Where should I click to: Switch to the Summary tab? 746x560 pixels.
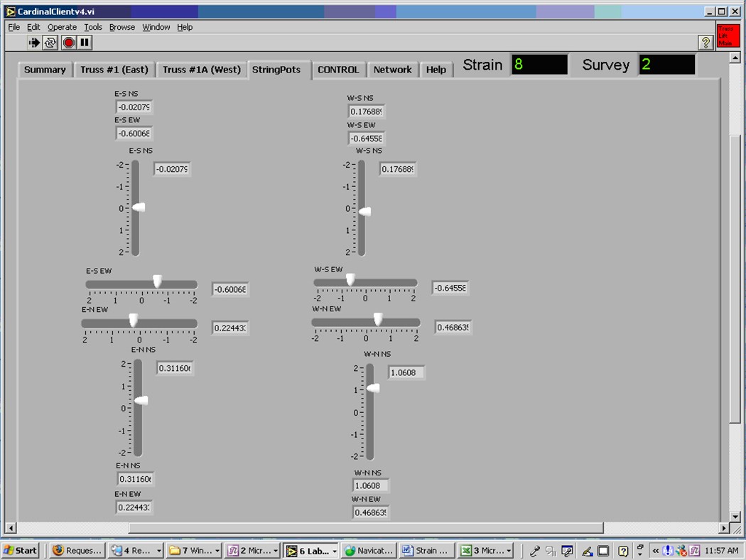[x=45, y=70]
